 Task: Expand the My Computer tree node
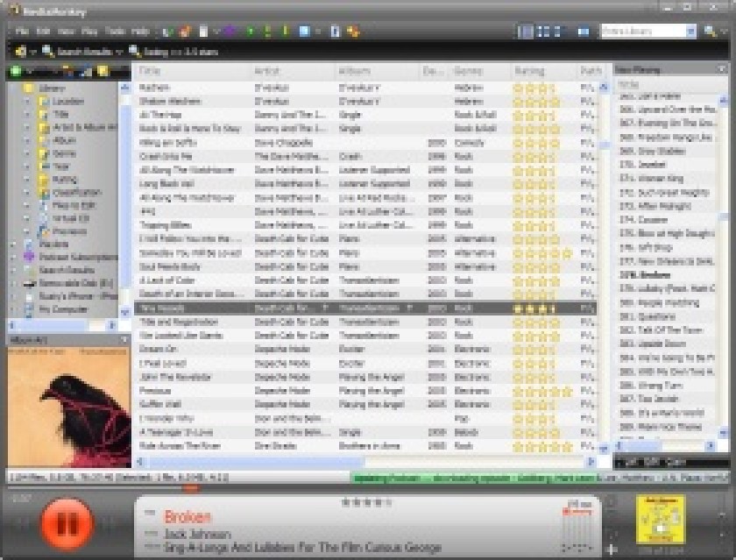(x=14, y=309)
